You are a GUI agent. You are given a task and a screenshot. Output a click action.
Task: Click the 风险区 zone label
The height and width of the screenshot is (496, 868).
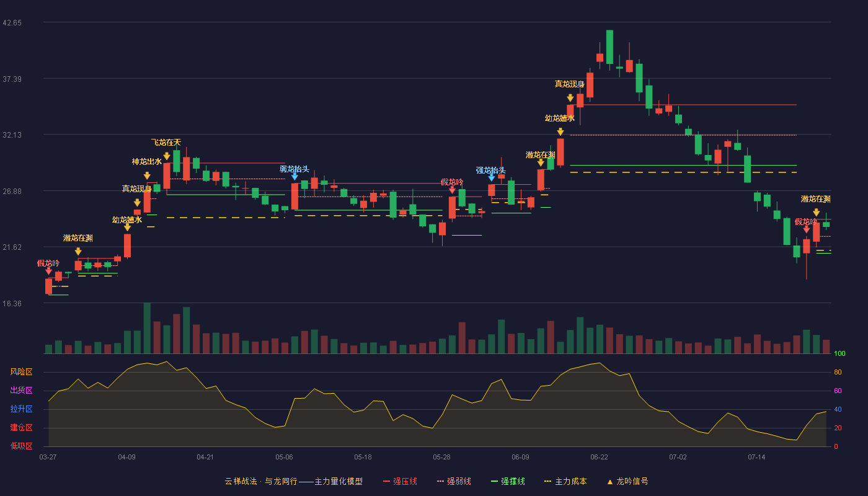pyautogui.click(x=21, y=372)
